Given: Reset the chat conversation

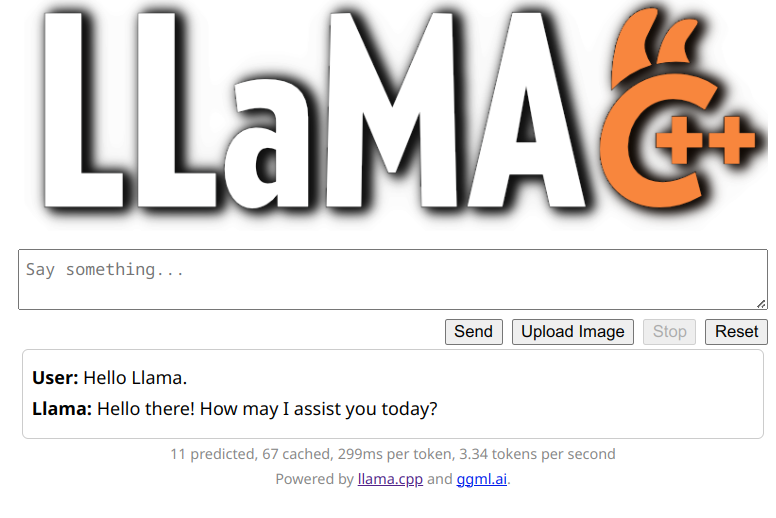Looking at the screenshot, I should tap(736, 332).
